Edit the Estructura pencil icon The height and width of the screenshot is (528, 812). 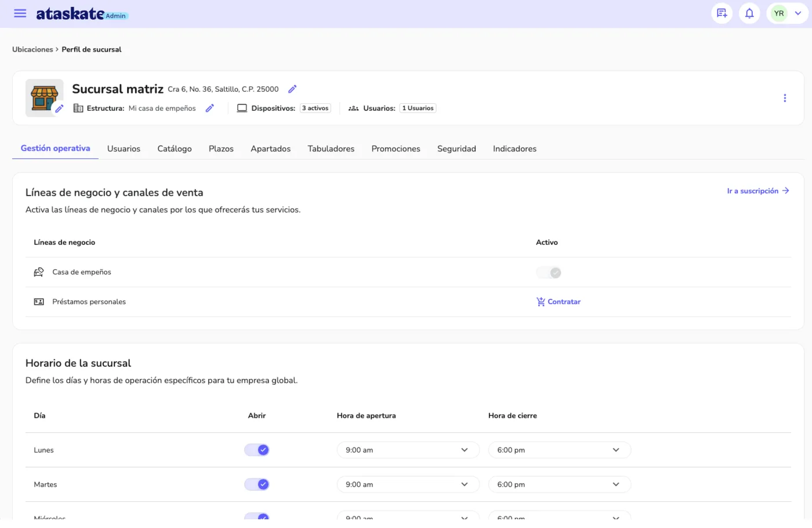tap(210, 108)
